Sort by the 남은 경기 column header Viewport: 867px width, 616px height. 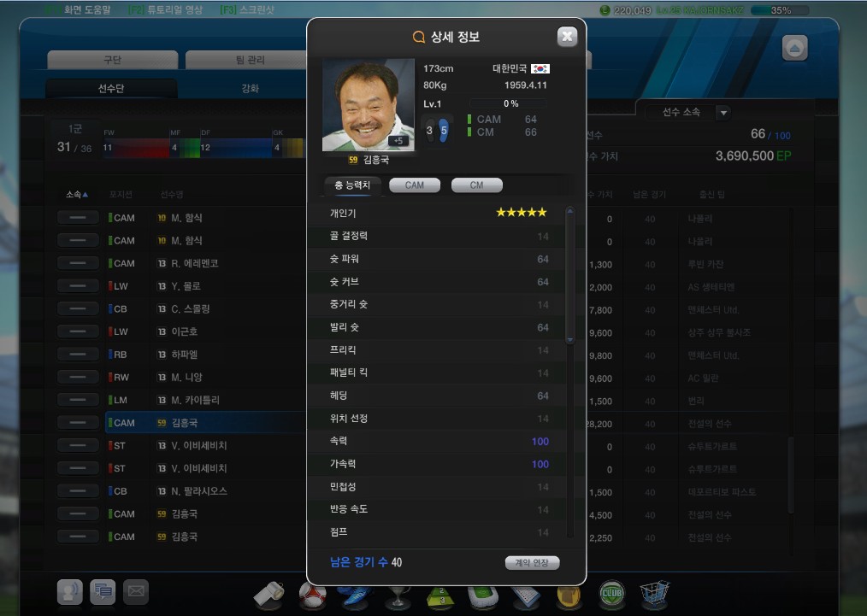click(649, 195)
